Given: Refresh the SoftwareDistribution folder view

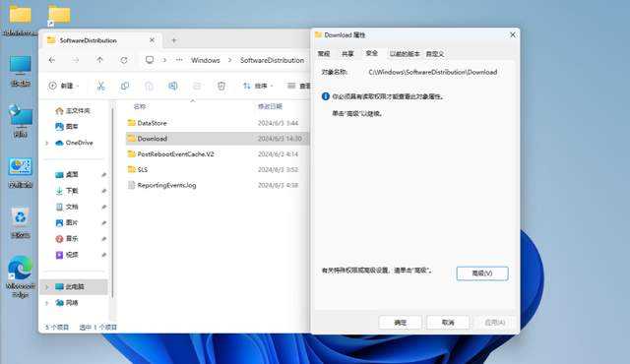Looking at the screenshot, I should point(124,60).
